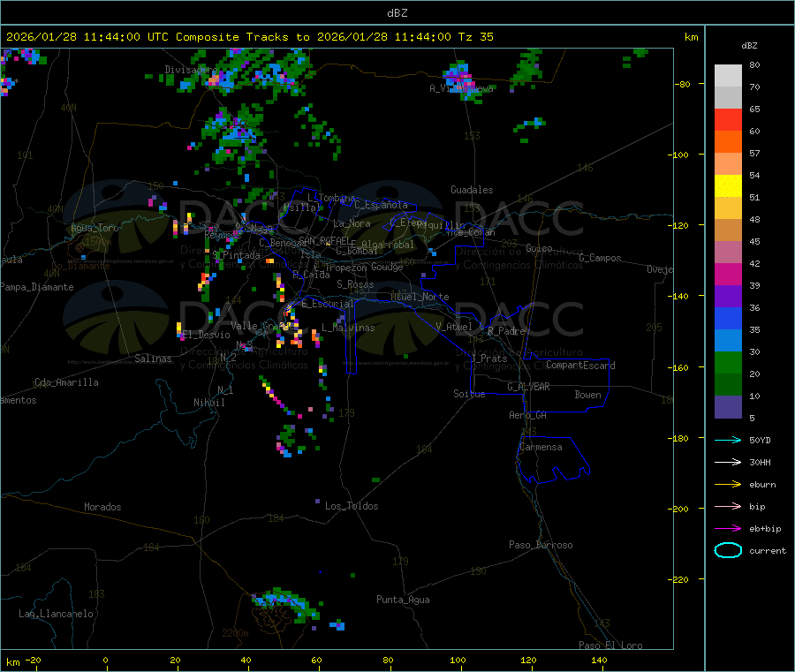Pick the light gray 70–80 dBZ swatch
This screenshot has width=795, height=672.
[728, 76]
